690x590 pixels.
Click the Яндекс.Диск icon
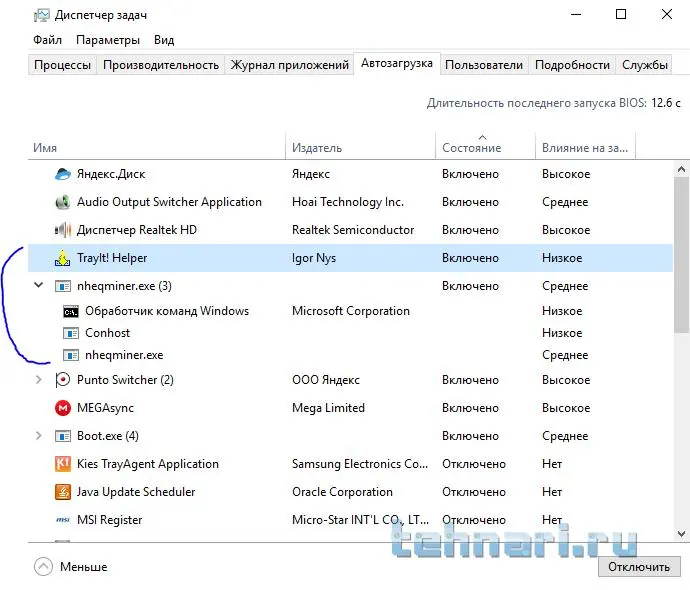pos(63,174)
